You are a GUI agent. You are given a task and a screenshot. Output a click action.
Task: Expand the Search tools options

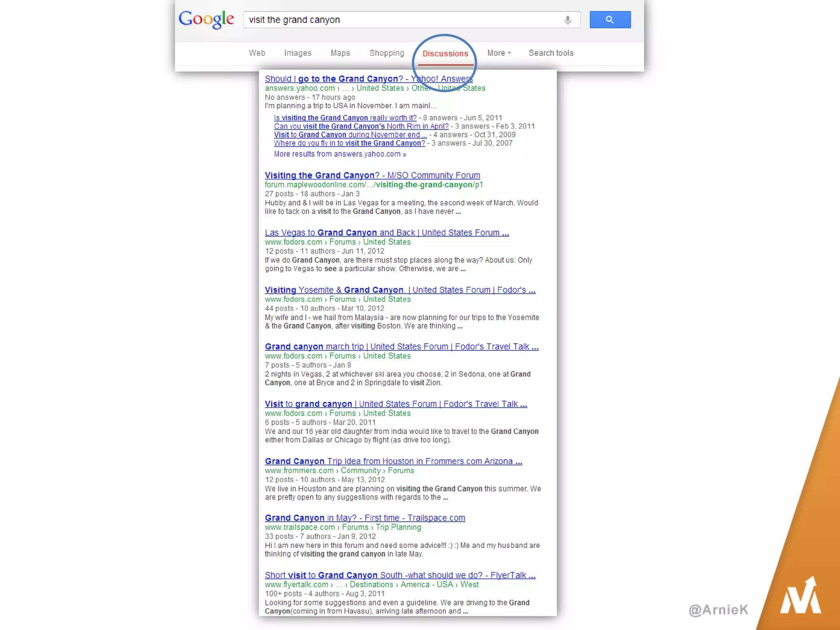(x=550, y=53)
